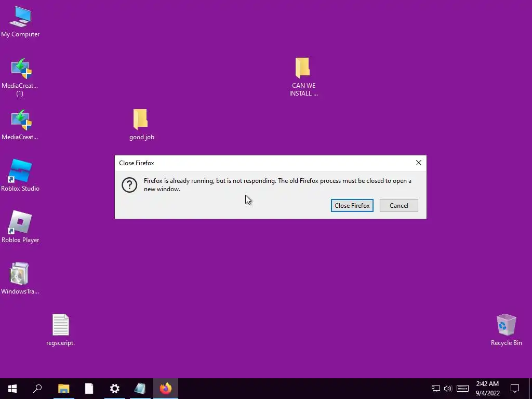The height and width of the screenshot is (399, 532).
Task: Open File Explorer from the taskbar
Action: click(64, 389)
